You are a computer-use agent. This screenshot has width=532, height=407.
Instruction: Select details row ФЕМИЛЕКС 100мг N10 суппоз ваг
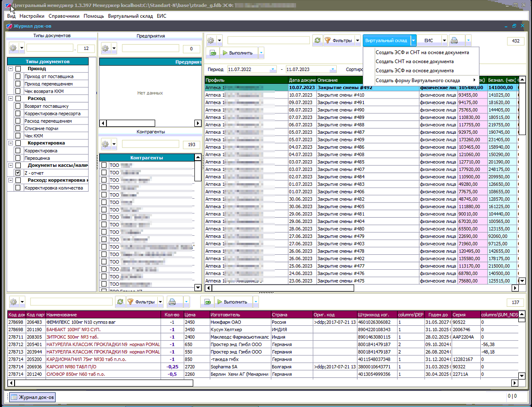coord(262,322)
